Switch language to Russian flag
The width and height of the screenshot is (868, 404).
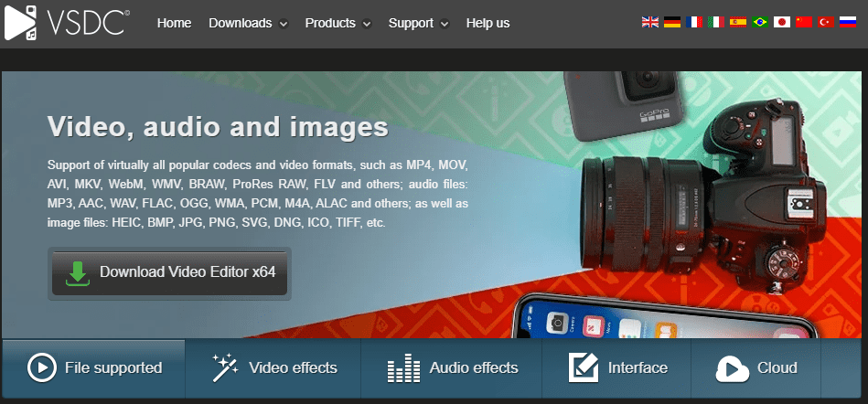click(x=848, y=22)
